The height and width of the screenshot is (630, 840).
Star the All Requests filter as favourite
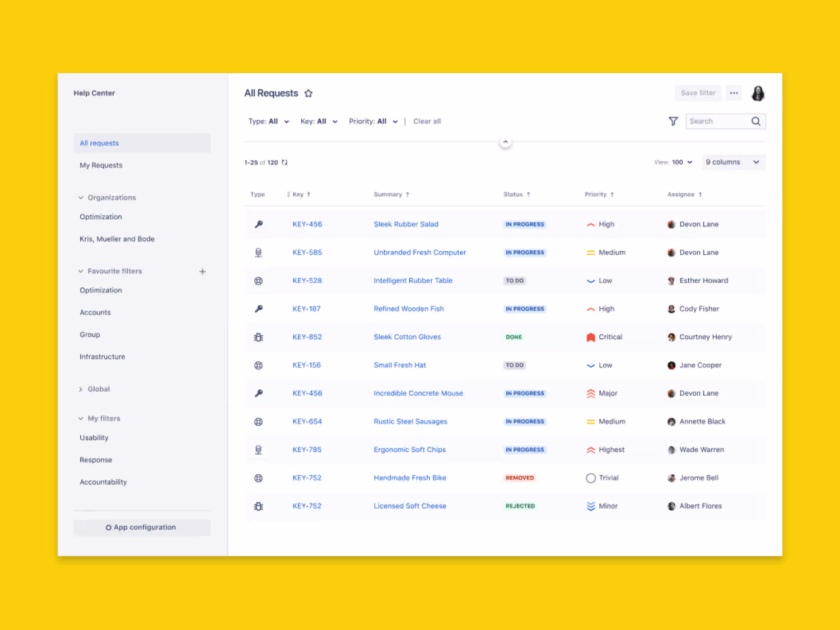[308, 94]
